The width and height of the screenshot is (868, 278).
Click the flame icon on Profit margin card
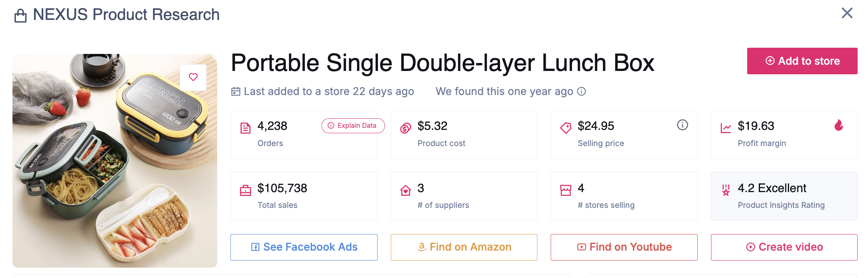(x=839, y=125)
